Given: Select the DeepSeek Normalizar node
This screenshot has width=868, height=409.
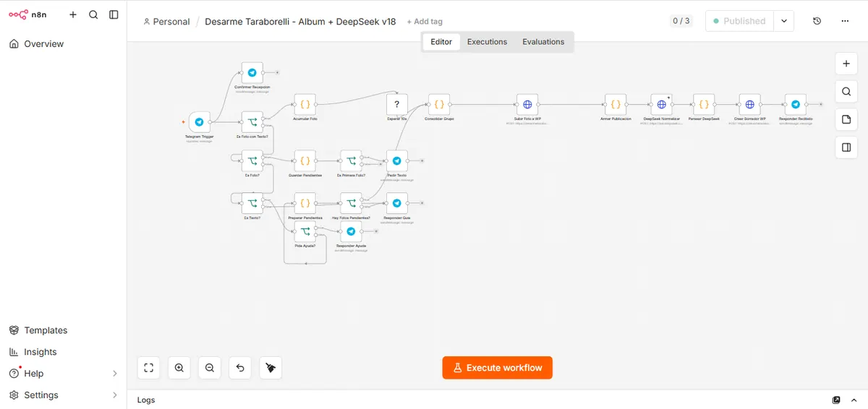Looking at the screenshot, I should click(x=661, y=105).
